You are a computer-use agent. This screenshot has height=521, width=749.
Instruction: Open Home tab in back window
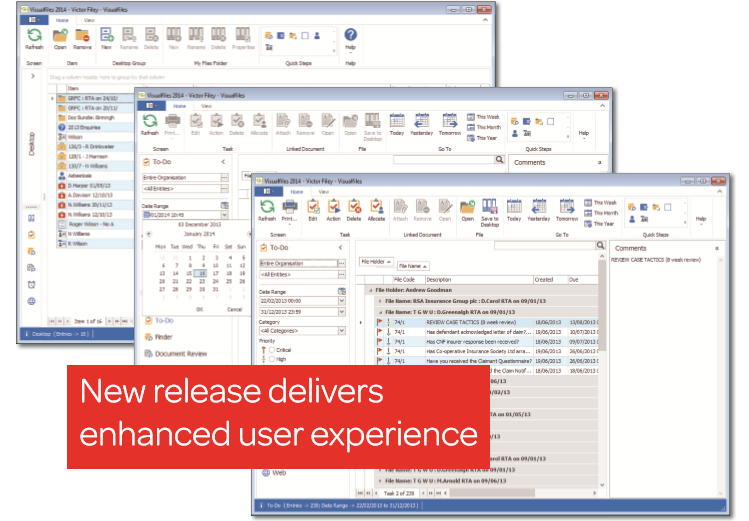62,20
